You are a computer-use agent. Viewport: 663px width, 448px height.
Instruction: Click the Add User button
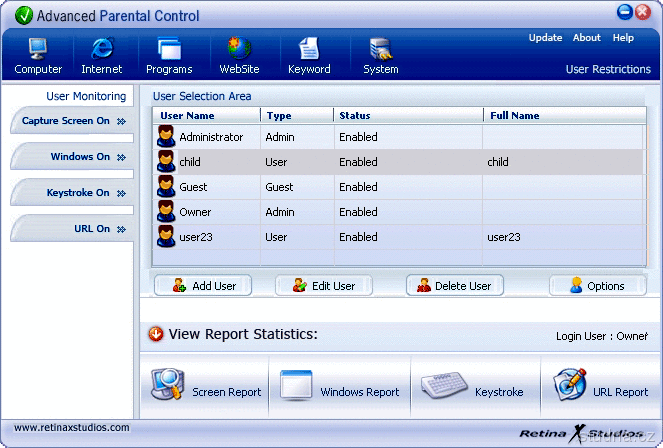pos(204,286)
